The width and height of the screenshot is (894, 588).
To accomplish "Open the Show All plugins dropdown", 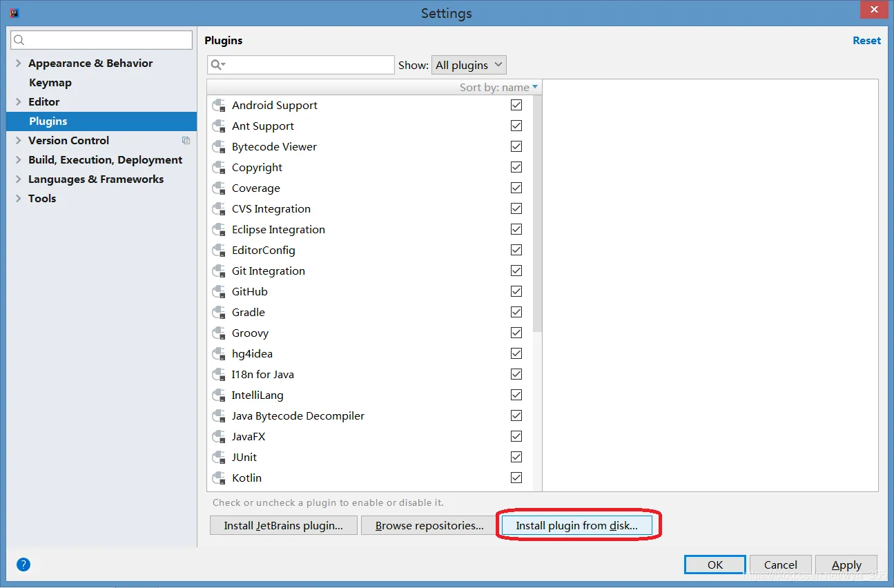I will tap(469, 65).
